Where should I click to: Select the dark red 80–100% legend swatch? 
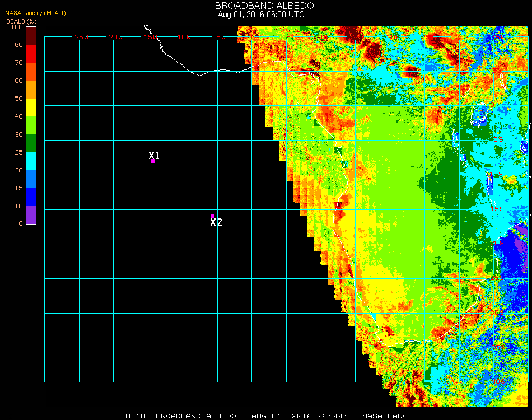31,36
